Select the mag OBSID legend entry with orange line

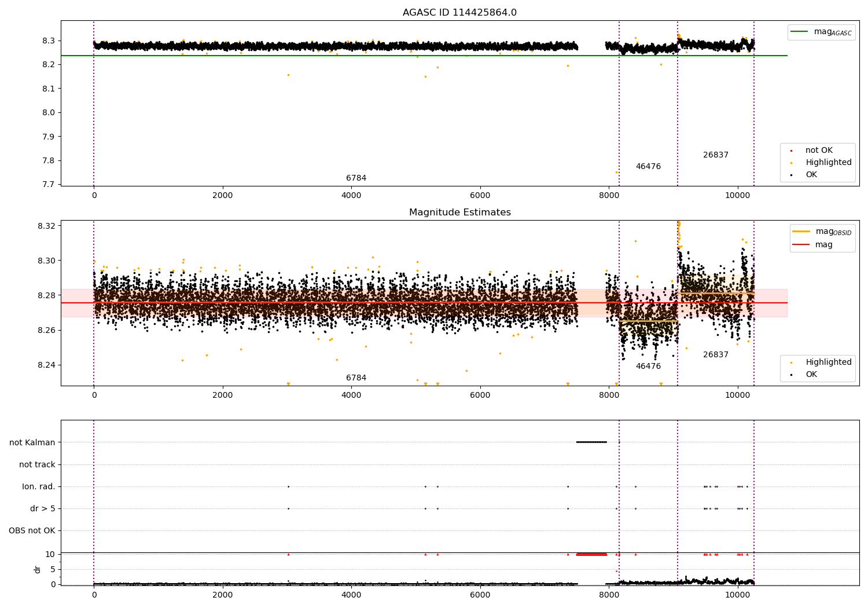click(822, 232)
